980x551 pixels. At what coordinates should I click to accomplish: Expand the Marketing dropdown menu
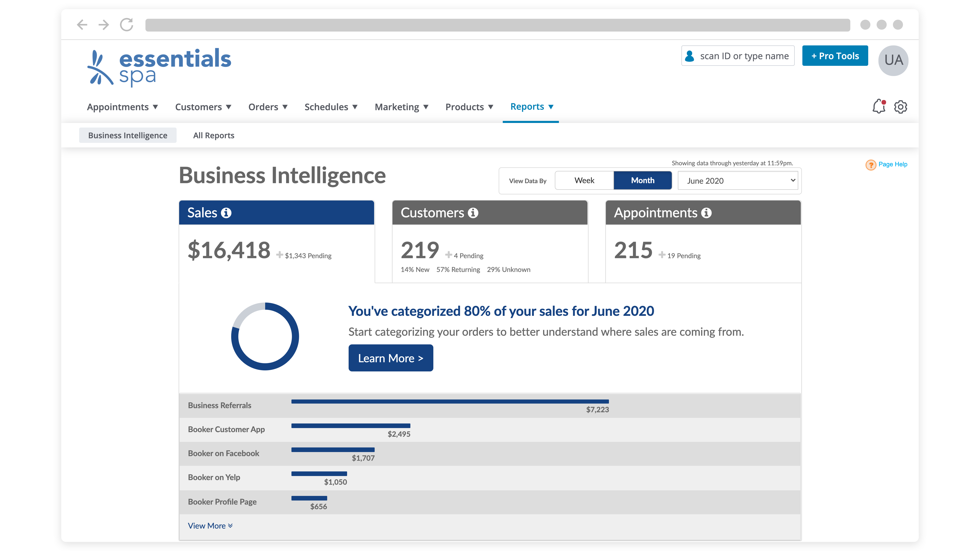[401, 107]
